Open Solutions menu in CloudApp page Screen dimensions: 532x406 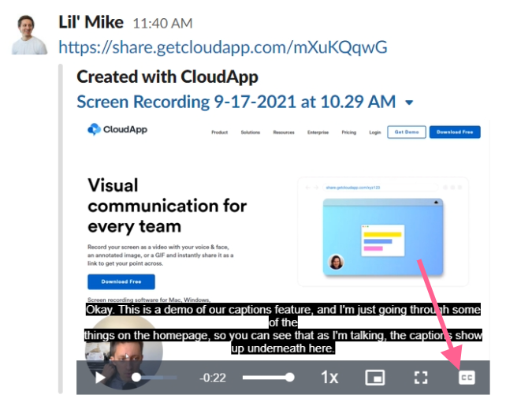(251, 132)
